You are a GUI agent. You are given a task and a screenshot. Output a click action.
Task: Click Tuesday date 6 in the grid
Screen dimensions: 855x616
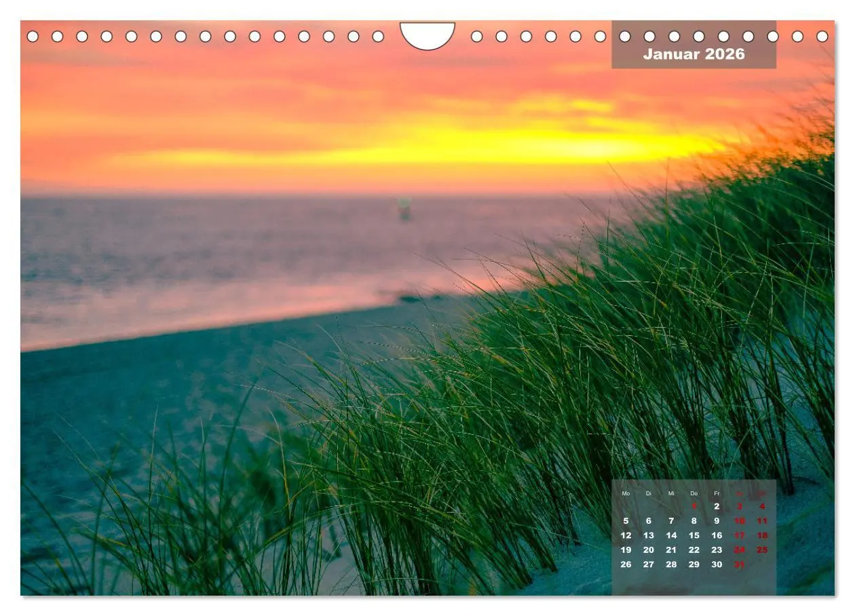649,521
